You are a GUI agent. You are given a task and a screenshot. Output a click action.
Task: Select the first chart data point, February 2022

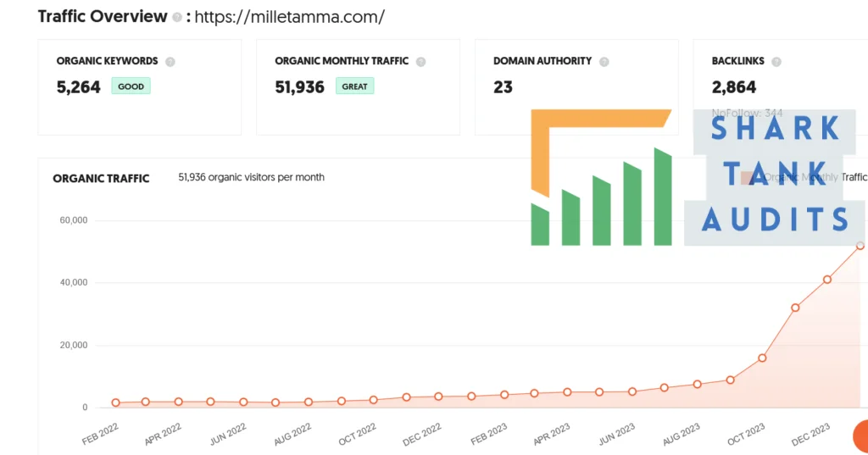click(x=115, y=403)
